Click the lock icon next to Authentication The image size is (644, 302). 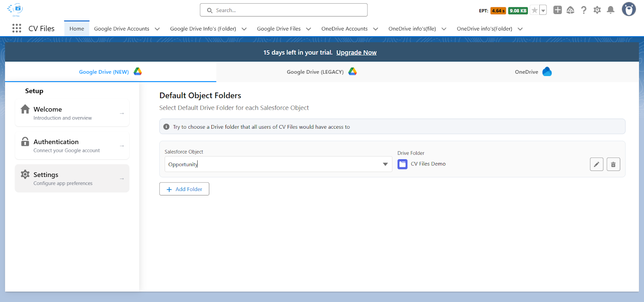(x=25, y=142)
